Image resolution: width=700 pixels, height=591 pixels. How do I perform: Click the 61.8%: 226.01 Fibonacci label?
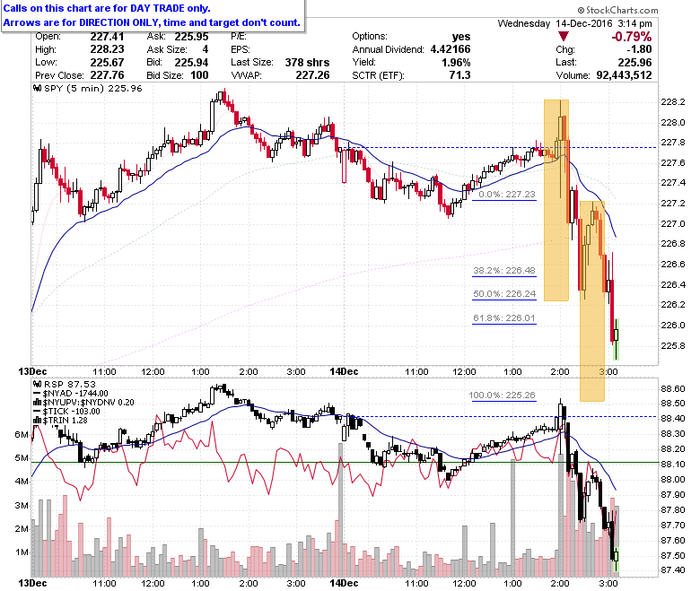(x=504, y=317)
